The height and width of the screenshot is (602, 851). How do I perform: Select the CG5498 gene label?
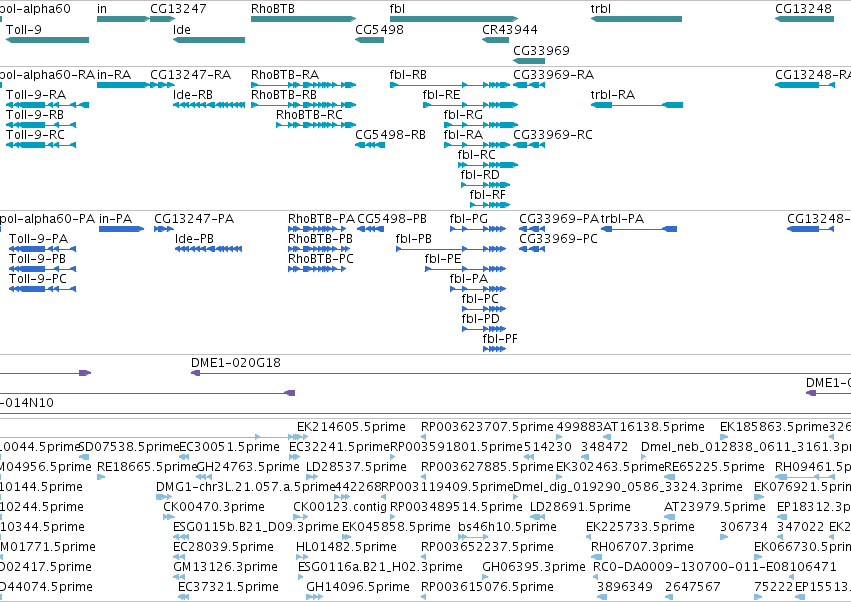[x=379, y=29]
